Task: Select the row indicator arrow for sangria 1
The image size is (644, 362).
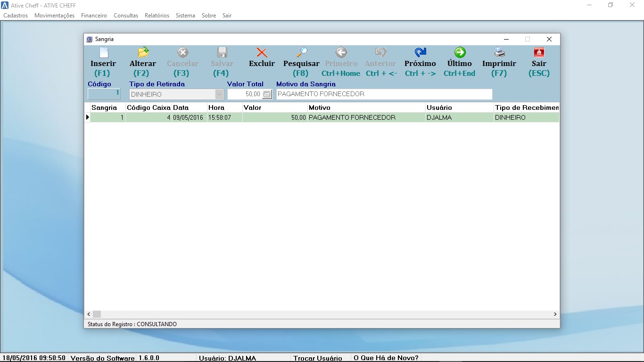Action: 87,117
